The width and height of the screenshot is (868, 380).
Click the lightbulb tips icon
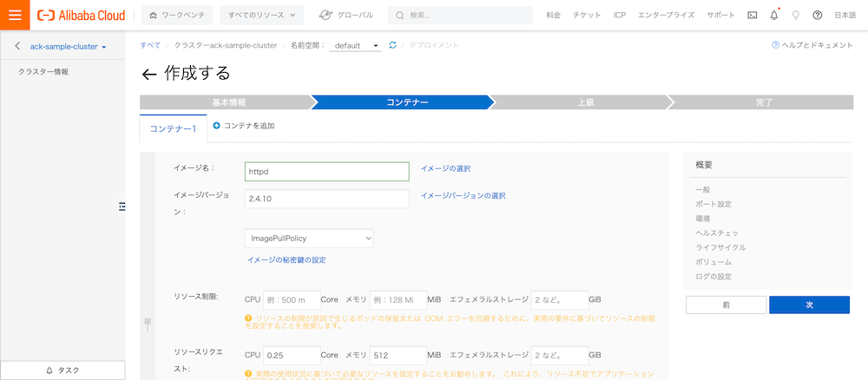(x=795, y=16)
